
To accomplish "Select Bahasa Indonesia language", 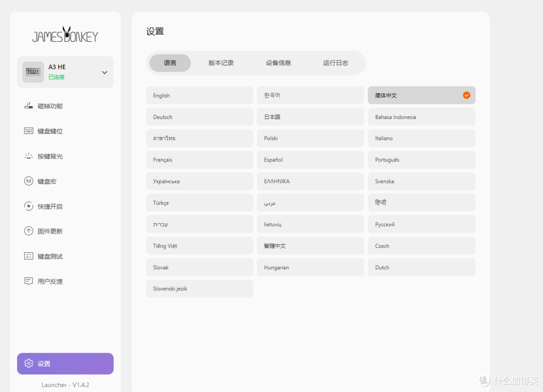I will (x=421, y=117).
